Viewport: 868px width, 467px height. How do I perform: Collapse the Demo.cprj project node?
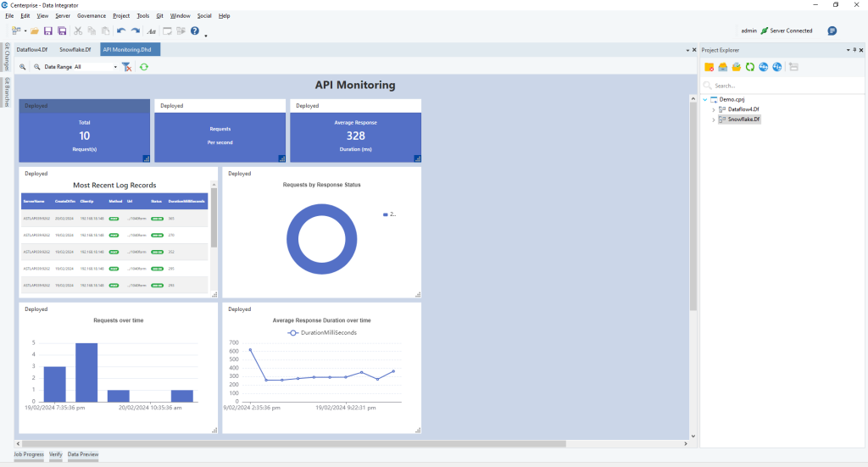click(704, 99)
